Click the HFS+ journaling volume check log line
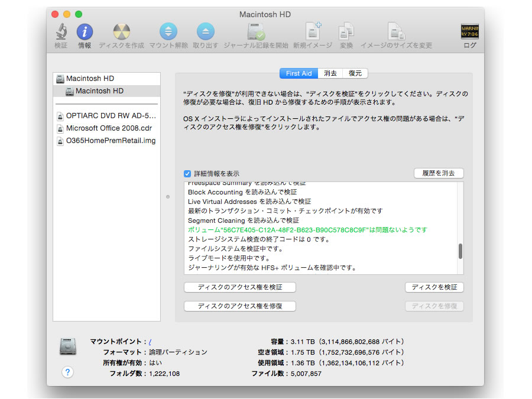 tap(273, 268)
